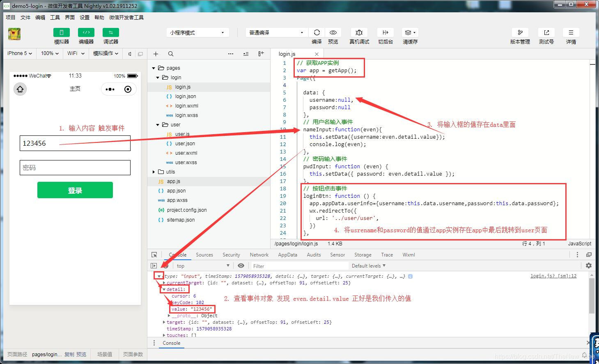This screenshot has width=599, height=364.
Task: Open the file tree more options icon
Action: click(231, 54)
